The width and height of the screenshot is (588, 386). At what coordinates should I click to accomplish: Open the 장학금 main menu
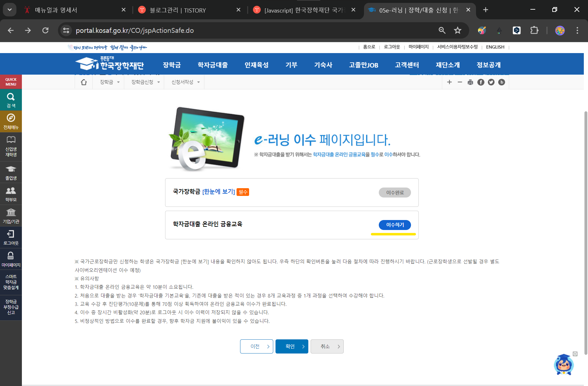point(172,65)
